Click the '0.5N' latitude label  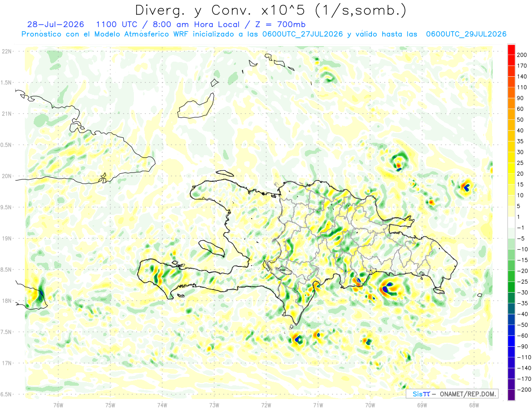(x=7, y=145)
